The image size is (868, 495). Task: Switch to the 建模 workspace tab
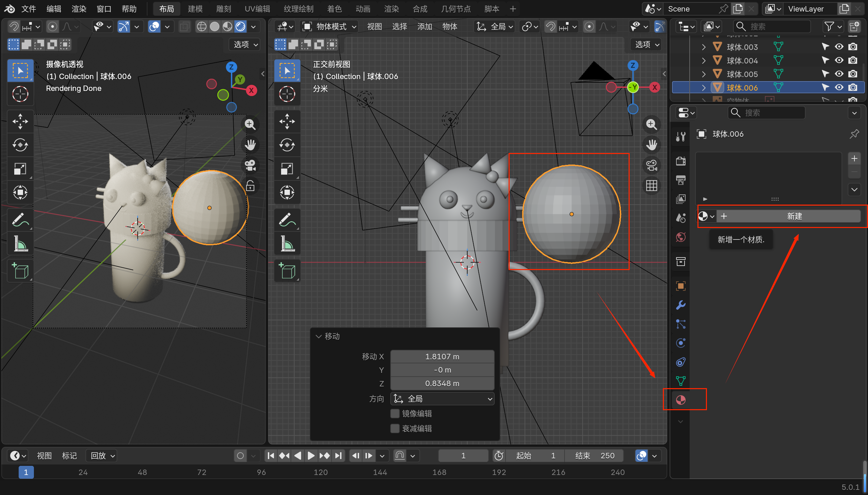[195, 9]
